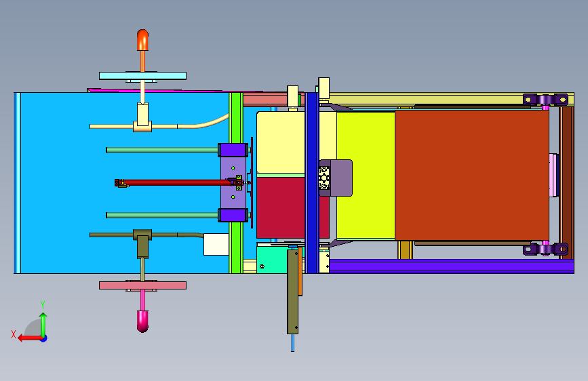Select the dark blue vertical beam
Viewport: 588px width, 381px height.
312,182
